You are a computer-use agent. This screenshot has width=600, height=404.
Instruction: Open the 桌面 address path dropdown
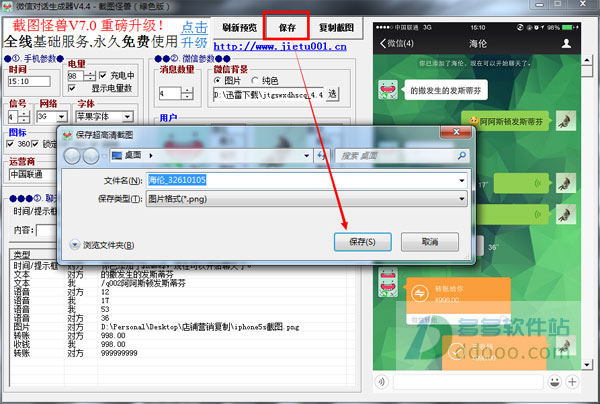click(x=307, y=156)
